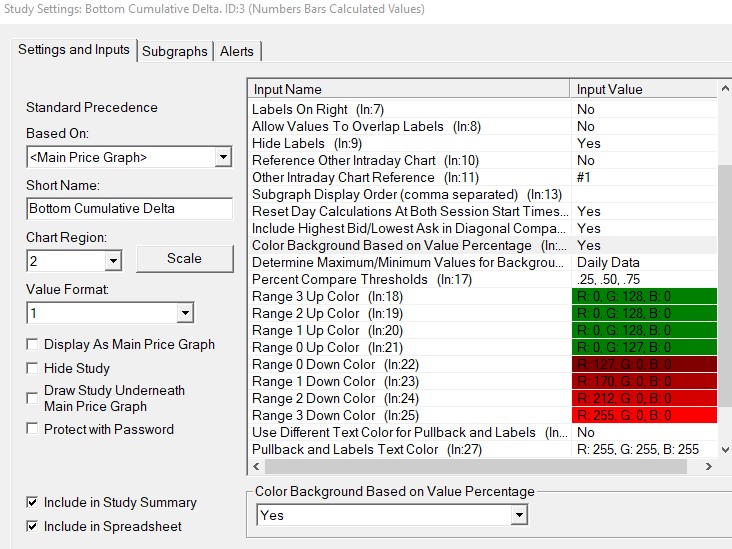Toggle Protect with Password checkbox

(34, 430)
